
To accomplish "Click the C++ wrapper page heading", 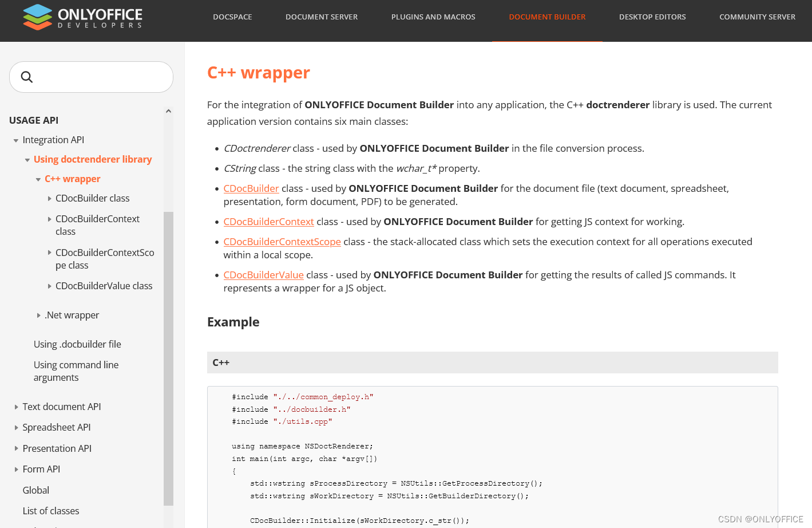I will tap(259, 73).
